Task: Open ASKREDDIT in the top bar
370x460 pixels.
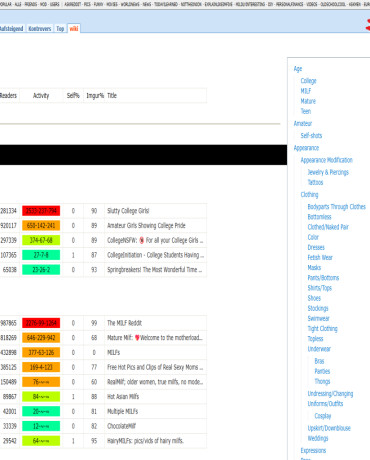Action: [x=72, y=4]
